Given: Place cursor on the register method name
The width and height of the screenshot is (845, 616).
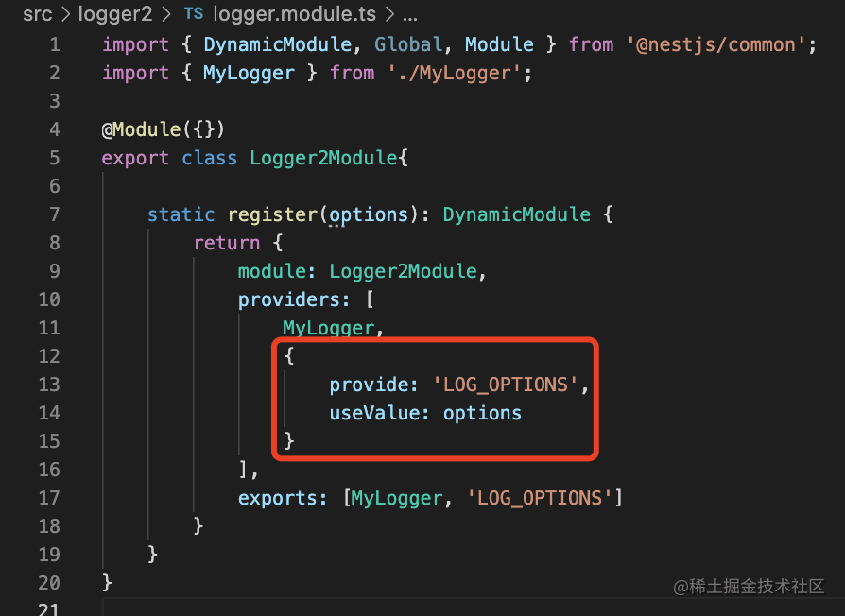Looking at the screenshot, I should tap(272, 214).
